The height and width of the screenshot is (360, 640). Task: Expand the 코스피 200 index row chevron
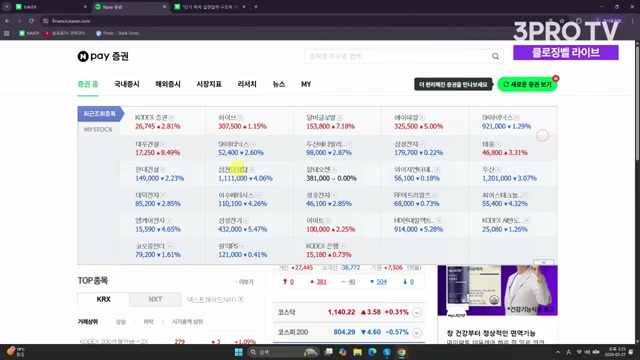tap(417, 332)
